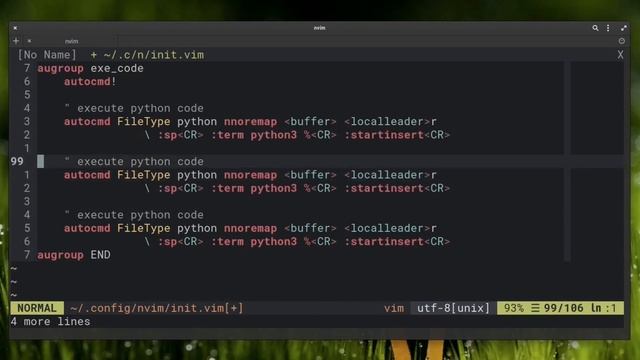Screen dimensions: 640x360
Task: Close the terminal window with top-left x
Action: point(15,28)
